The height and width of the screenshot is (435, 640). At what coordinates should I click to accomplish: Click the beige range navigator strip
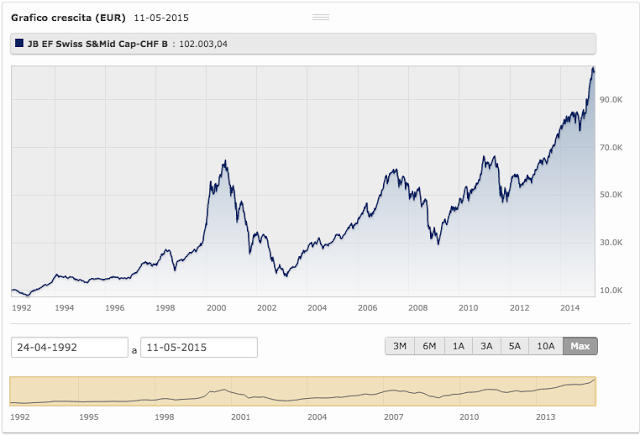coord(302,391)
